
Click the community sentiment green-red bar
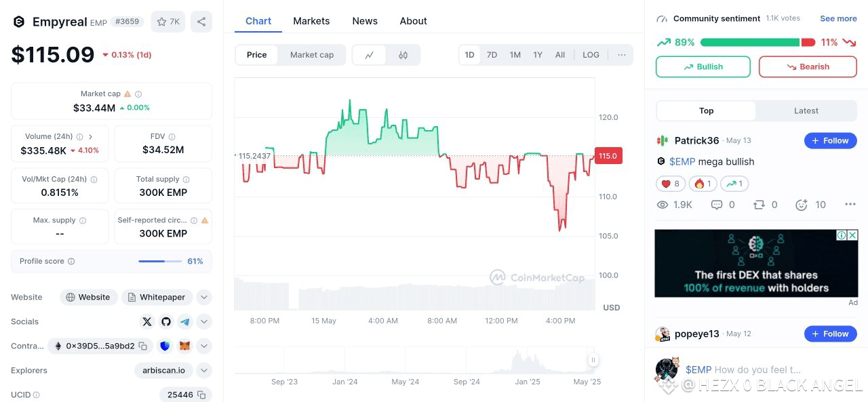coord(757,43)
